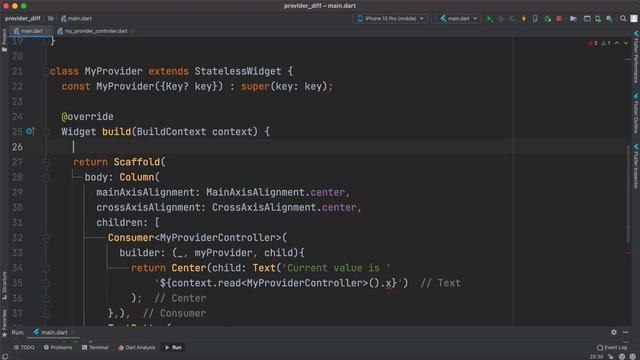Switch to my_provider_controller.dart tab

[96, 31]
